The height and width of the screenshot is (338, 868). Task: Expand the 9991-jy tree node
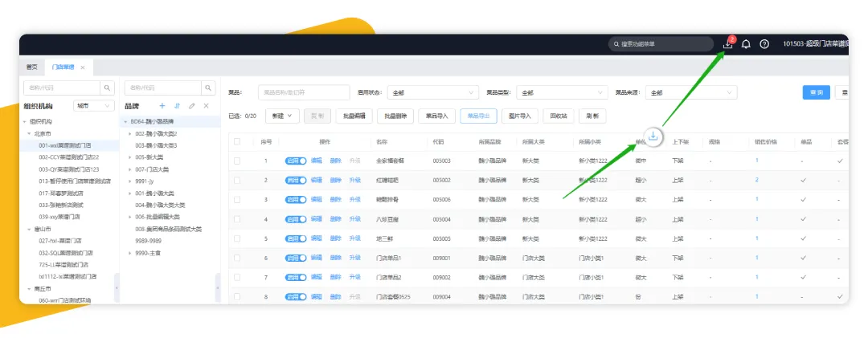[130, 181]
